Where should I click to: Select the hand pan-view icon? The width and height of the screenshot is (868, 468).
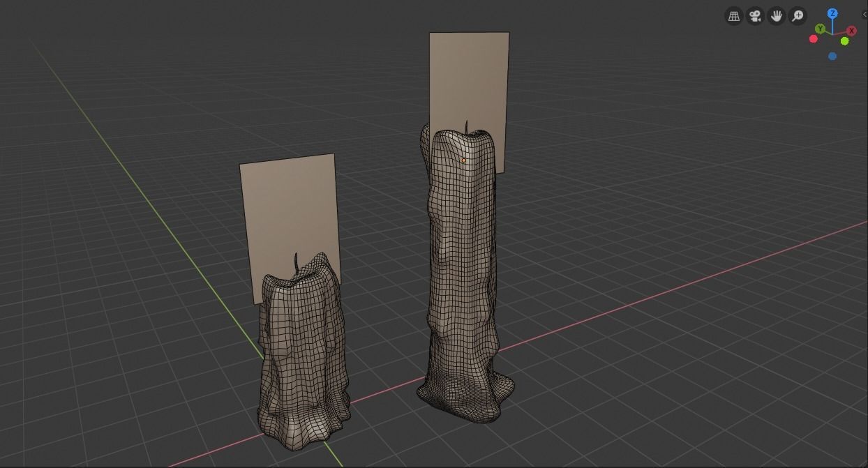point(777,16)
